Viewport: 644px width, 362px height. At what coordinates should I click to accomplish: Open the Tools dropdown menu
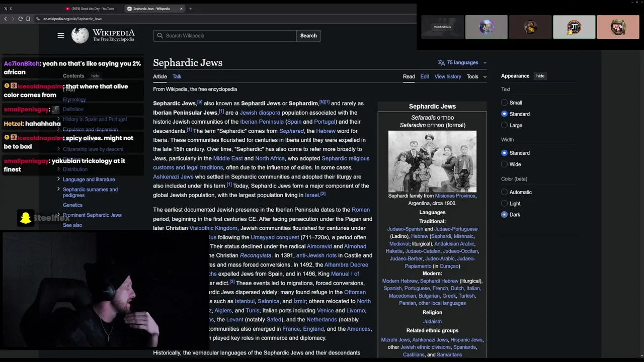tap(476, 76)
